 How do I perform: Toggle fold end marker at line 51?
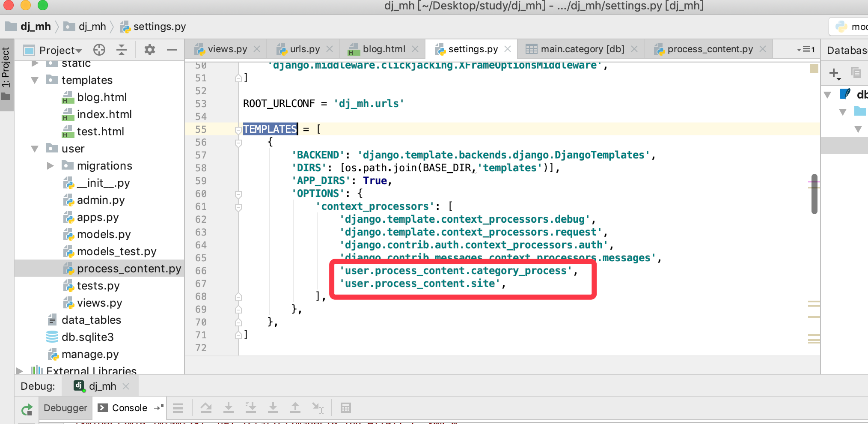[x=238, y=78]
